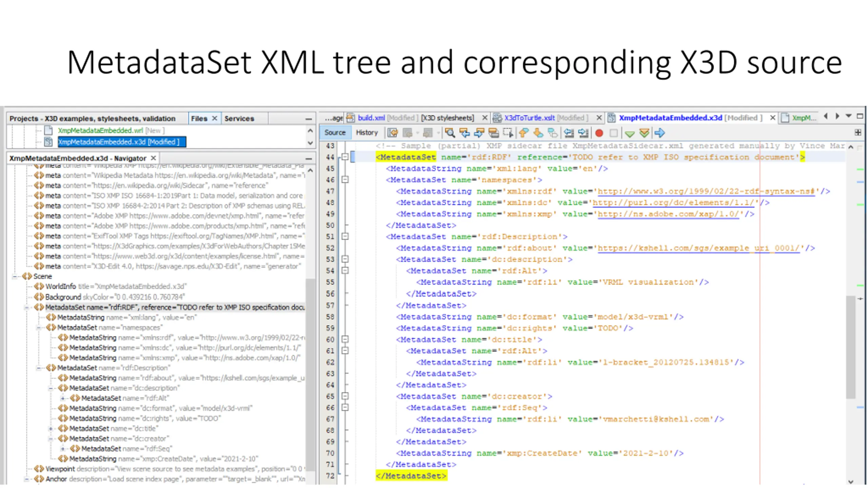Open purl.org dc elements link
Screen dimensions: 868x488
coord(673,203)
